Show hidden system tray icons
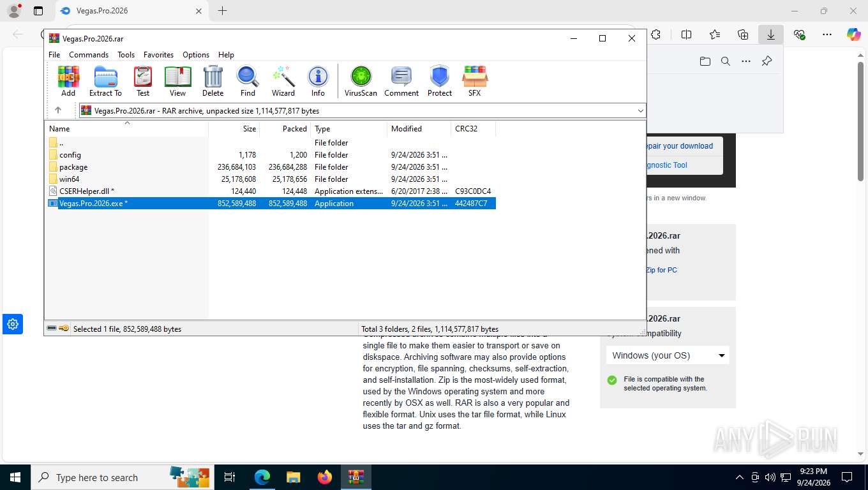The width and height of the screenshot is (868, 490). tap(740, 477)
